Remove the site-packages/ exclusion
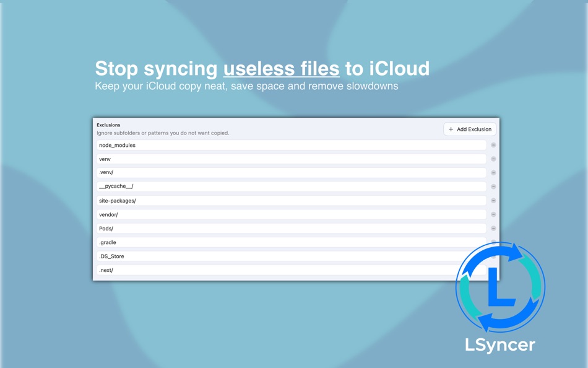The height and width of the screenshot is (368, 588). pos(493,201)
